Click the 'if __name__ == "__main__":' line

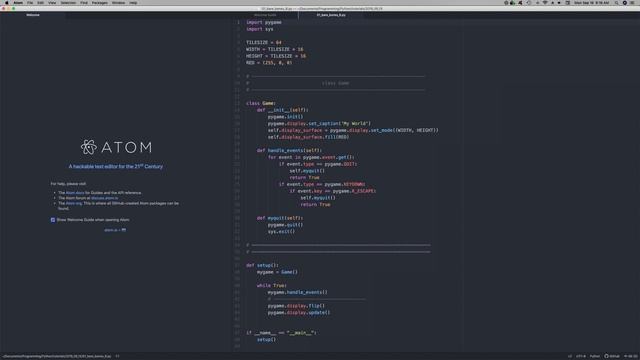[x=281, y=333]
